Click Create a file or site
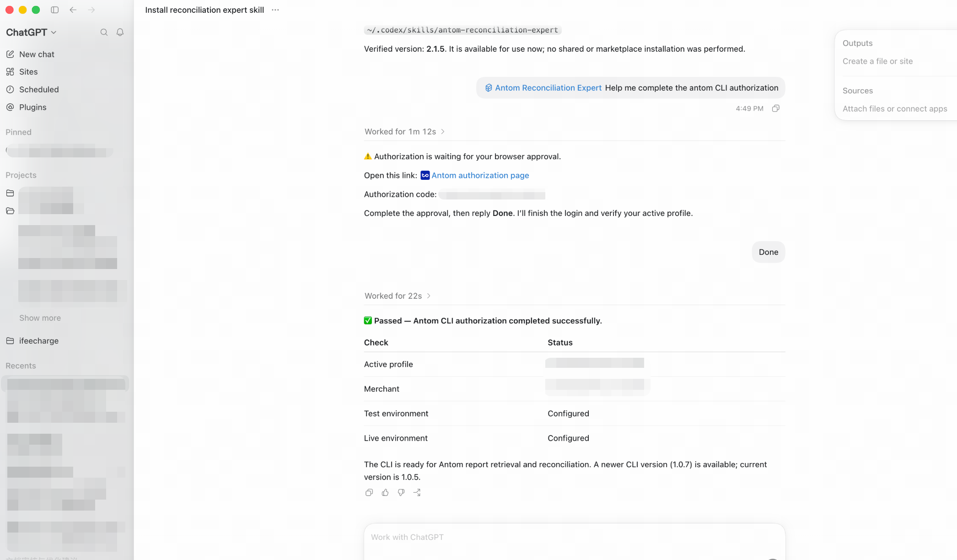 click(877, 61)
